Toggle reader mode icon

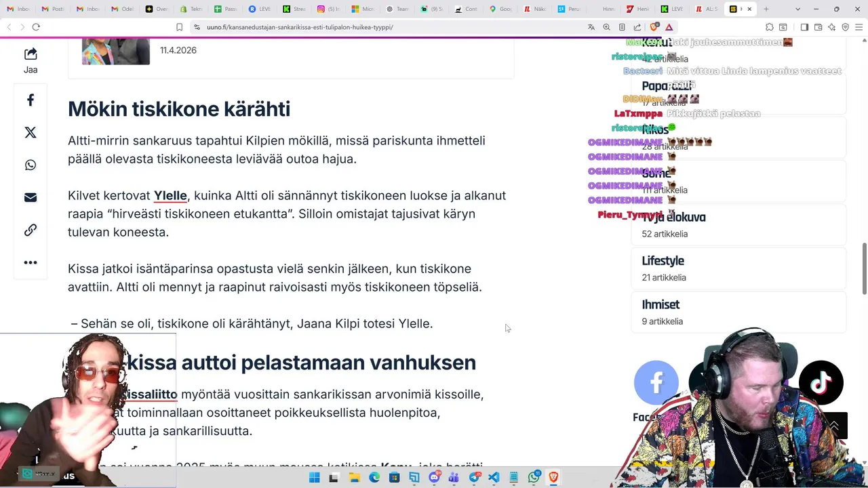(x=622, y=27)
